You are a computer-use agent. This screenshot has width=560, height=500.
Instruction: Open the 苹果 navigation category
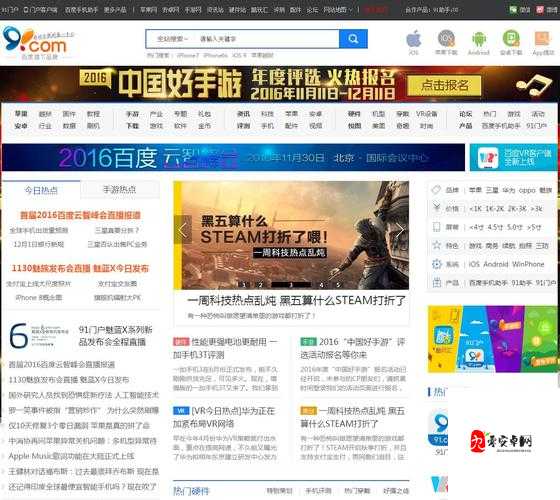click(x=21, y=114)
